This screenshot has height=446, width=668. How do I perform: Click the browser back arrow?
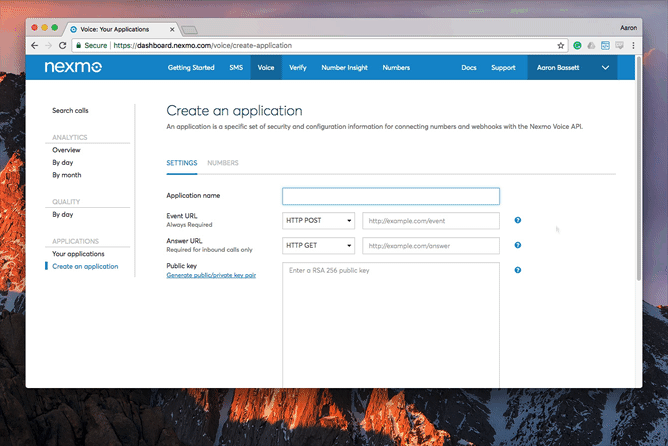35,46
